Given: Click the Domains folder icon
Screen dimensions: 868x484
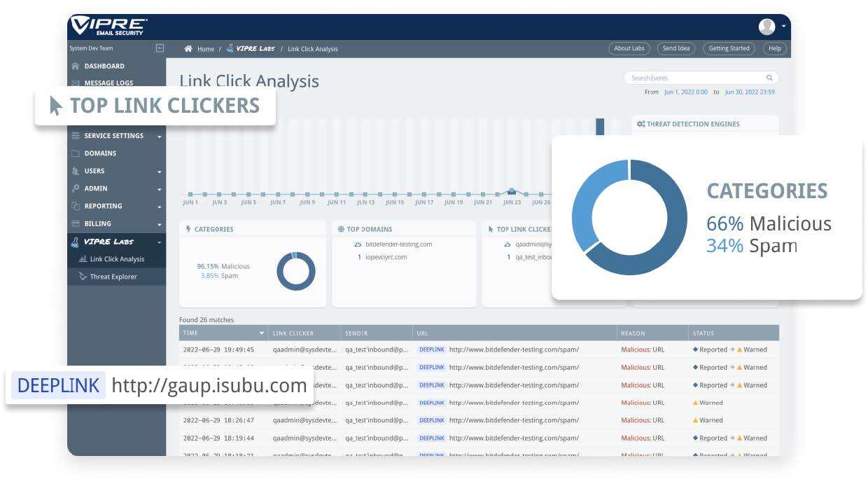Looking at the screenshot, I should coord(76,153).
